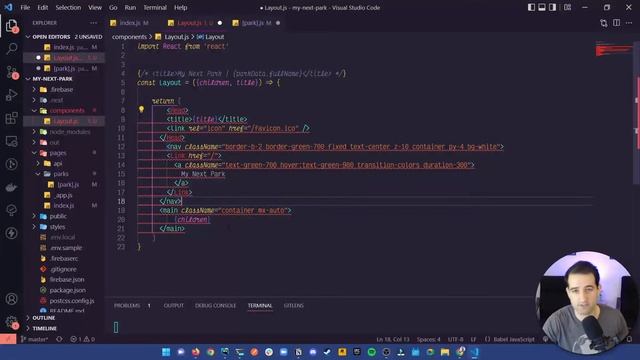Open the File menu
This screenshot has width=640, height=360.
point(25,7)
